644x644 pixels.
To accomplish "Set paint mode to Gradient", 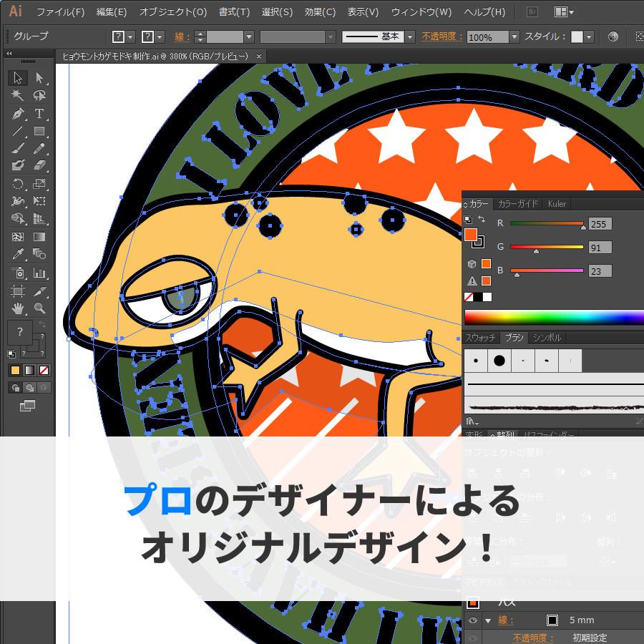I will coord(29,371).
